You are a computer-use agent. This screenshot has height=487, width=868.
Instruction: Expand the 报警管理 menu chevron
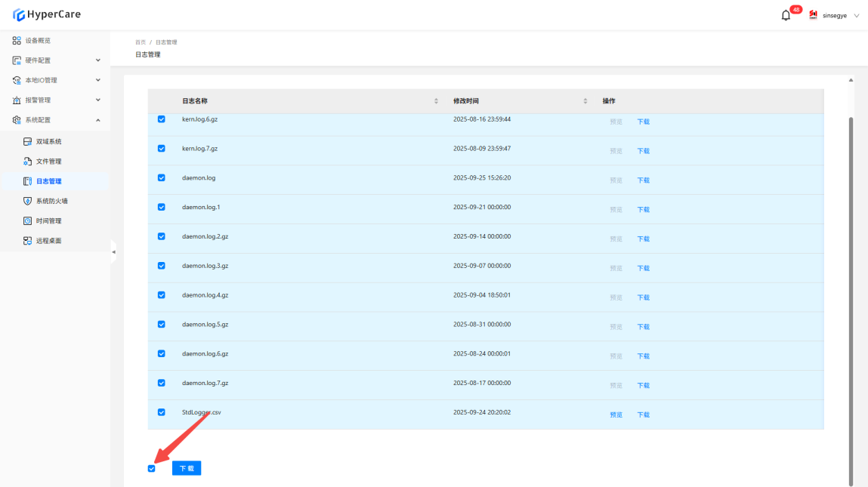(97, 100)
